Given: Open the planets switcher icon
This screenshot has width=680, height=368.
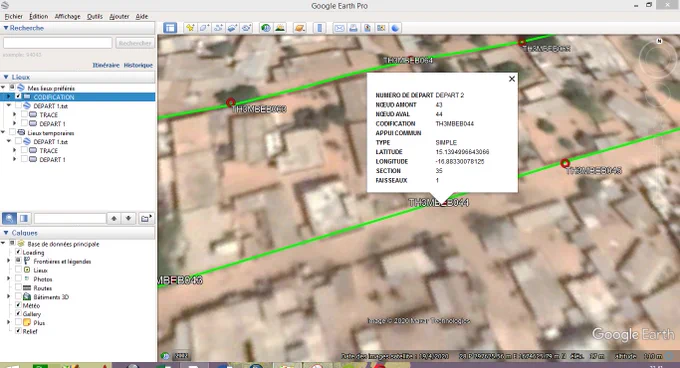Looking at the screenshot, I should pos(299,28).
